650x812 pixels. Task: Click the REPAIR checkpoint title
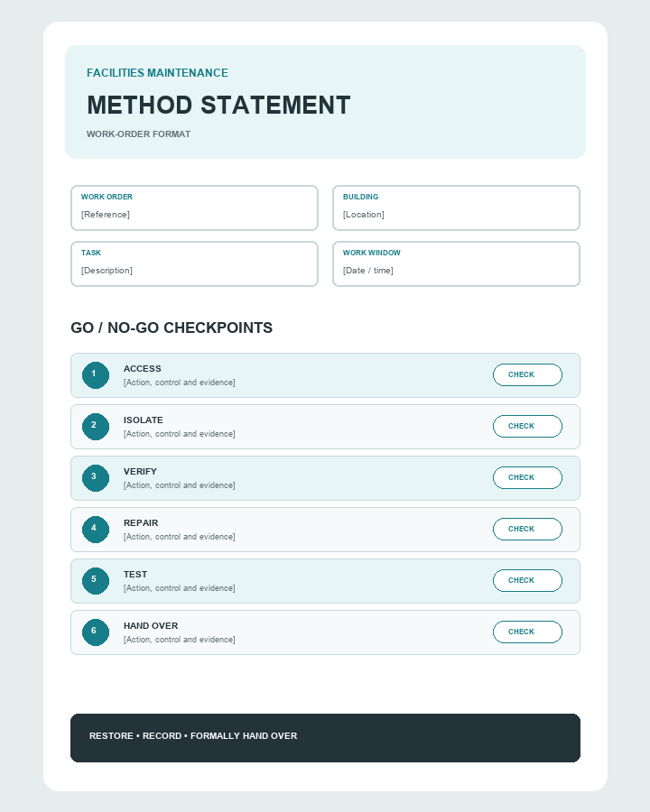click(x=141, y=523)
